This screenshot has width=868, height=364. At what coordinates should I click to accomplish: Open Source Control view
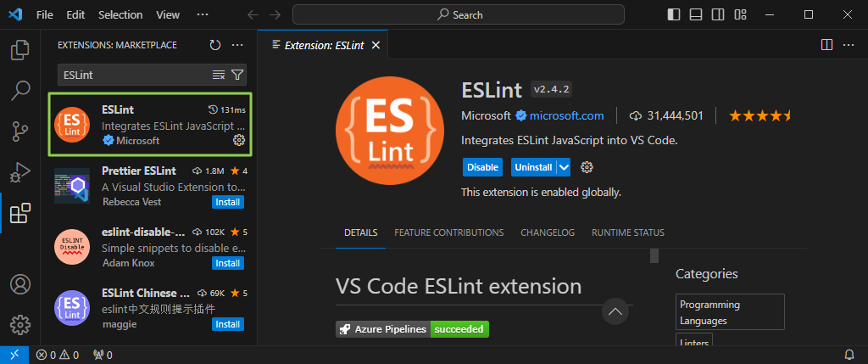pyautogui.click(x=20, y=132)
